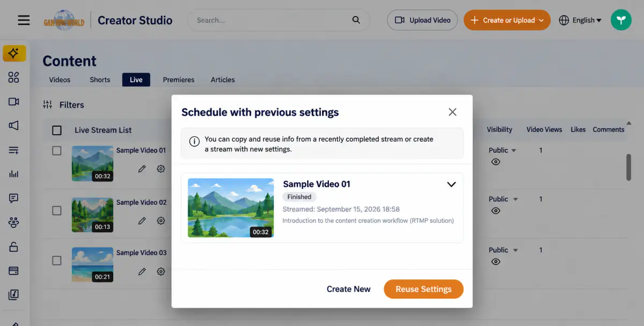The image size is (644, 326).
Task: Expand the Sample Video 01 card chevron
Action: 451,184
